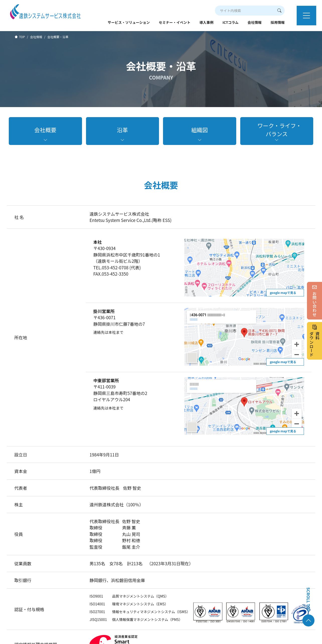Open the 資料ダウンロード side tab

[314, 341]
